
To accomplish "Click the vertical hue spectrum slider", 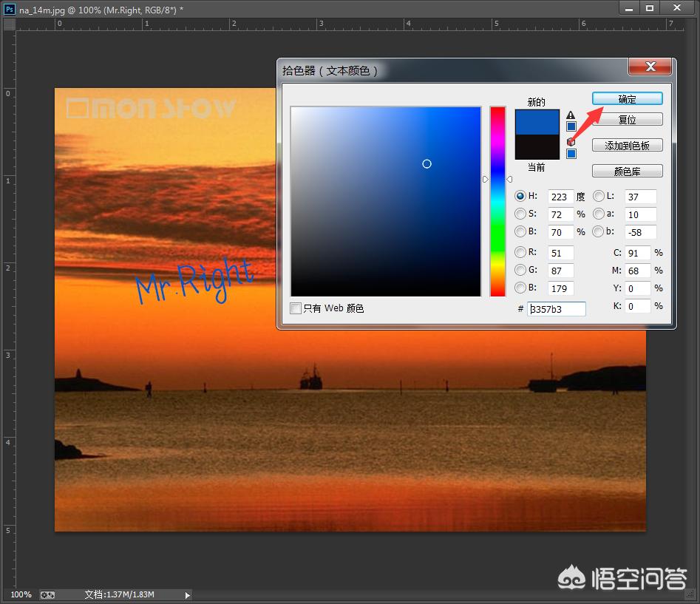I will (x=497, y=201).
